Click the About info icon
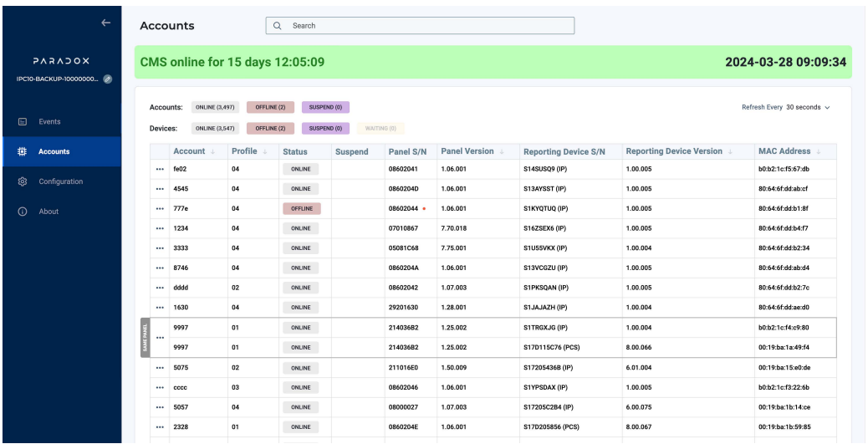The width and height of the screenshot is (868, 444). coord(24,211)
